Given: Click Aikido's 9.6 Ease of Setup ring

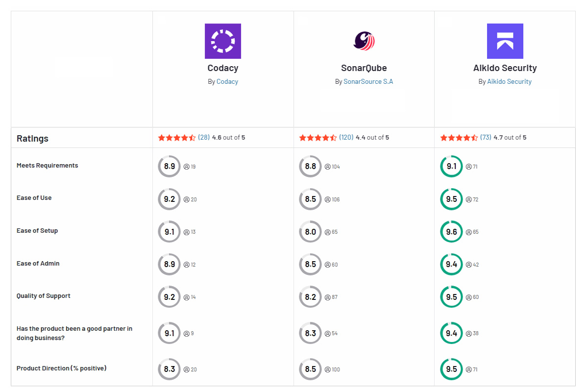Looking at the screenshot, I should click(x=452, y=232).
